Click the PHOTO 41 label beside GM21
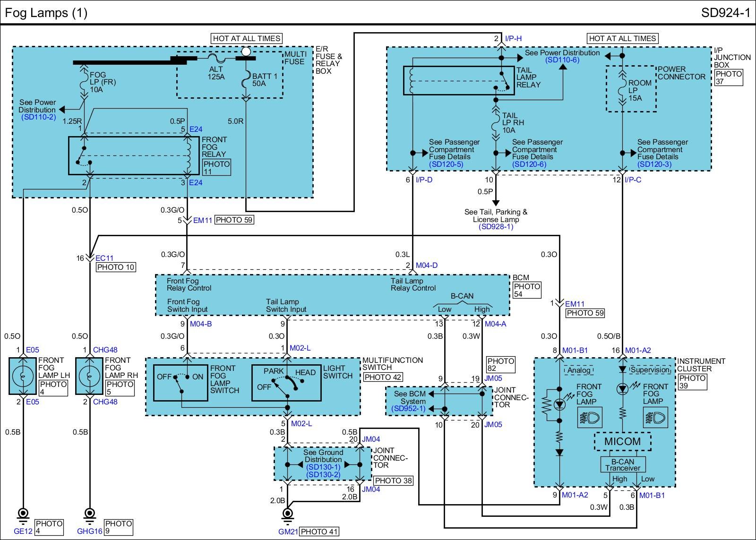Screen dimensions: 756x540 click(319, 531)
